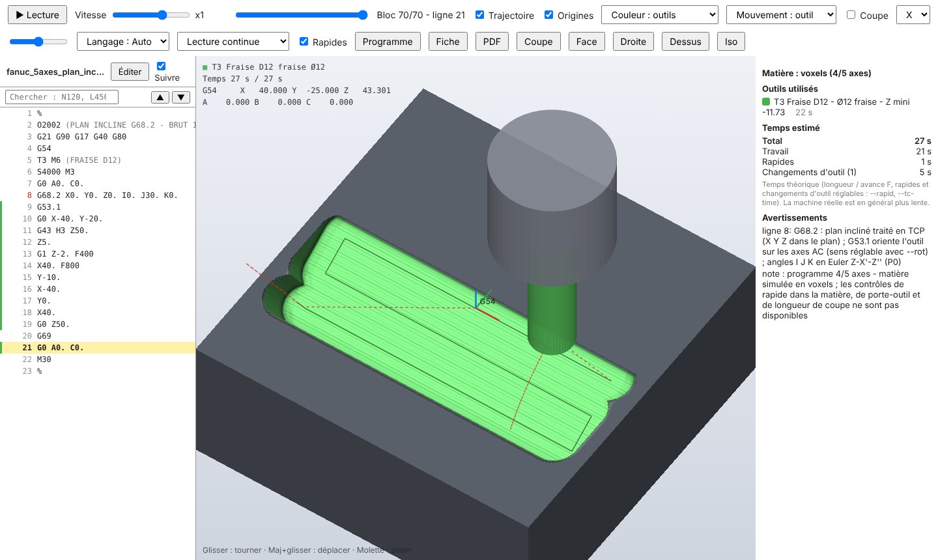Viewport: 938px width, 560px height.
Task: Click the Chercher search field
Action: tap(63, 97)
